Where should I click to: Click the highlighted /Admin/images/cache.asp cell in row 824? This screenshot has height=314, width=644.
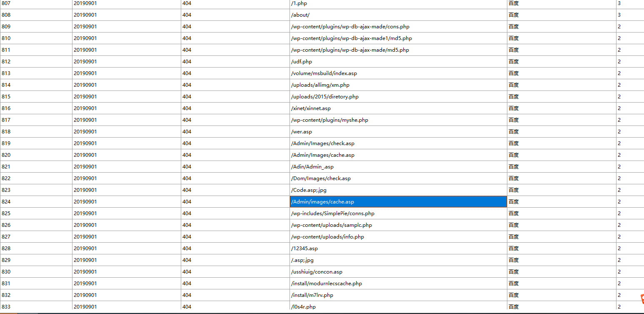[x=398, y=202]
